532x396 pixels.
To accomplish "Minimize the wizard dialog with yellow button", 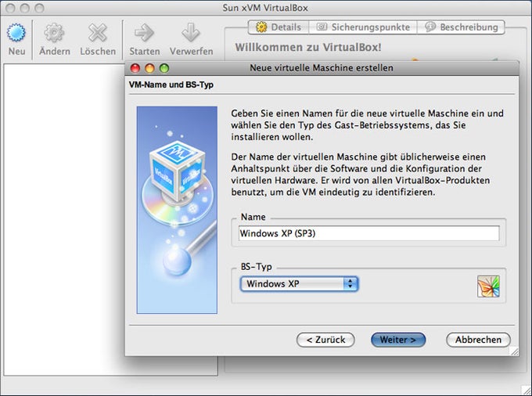I will (x=149, y=68).
